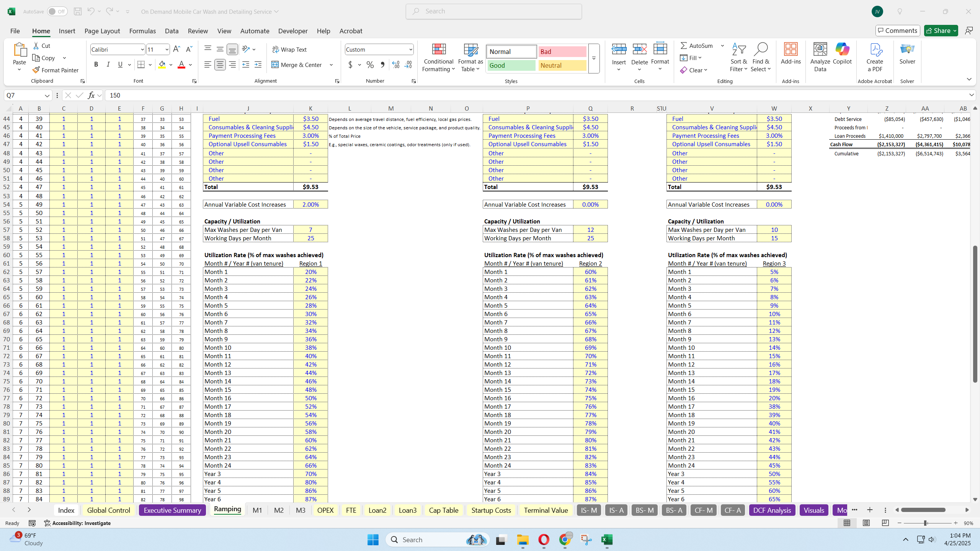Toggle underline formatting

(120, 64)
